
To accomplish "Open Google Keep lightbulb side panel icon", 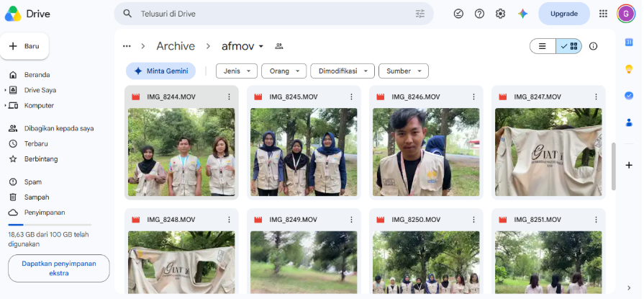I will 629,69.
